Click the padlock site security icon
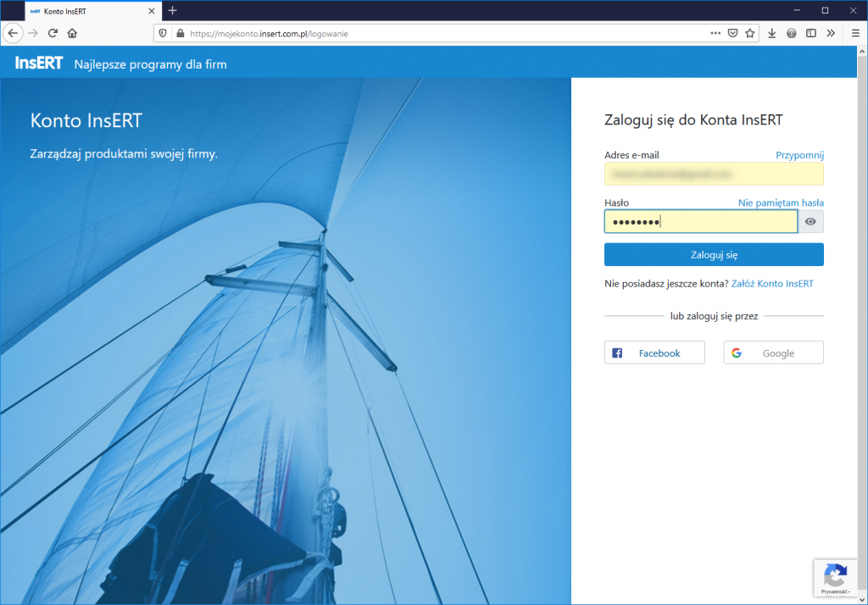 click(x=180, y=33)
